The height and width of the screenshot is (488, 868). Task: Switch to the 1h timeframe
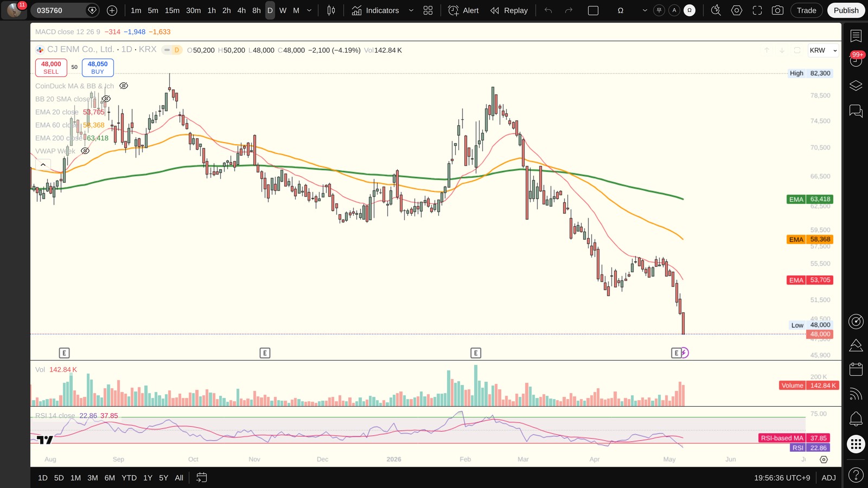pyautogui.click(x=212, y=10)
